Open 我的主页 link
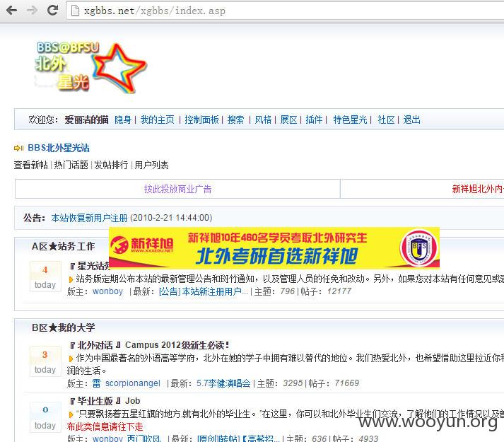Image resolution: width=504 pixels, height=442 pixels. pyautogui.click(x=157, y=120)
